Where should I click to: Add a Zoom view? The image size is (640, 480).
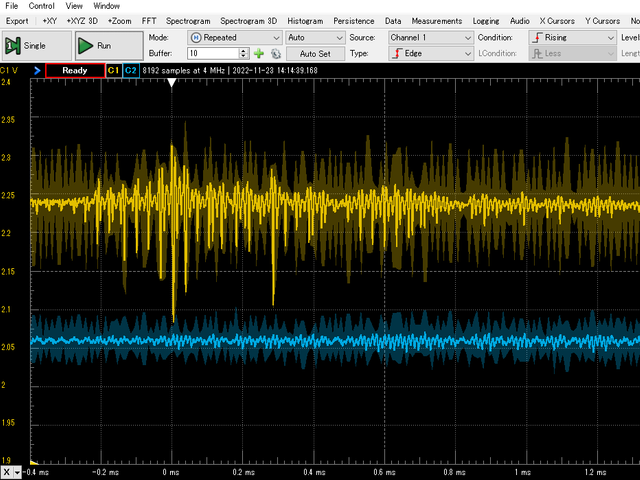pos(119,21)
